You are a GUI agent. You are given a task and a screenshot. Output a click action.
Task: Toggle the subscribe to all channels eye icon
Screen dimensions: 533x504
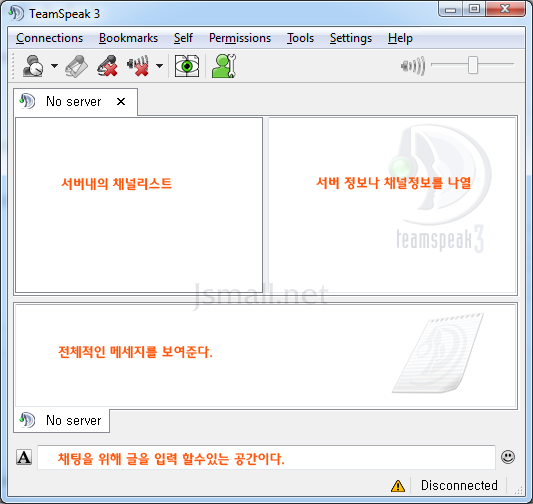coord(187,66)
